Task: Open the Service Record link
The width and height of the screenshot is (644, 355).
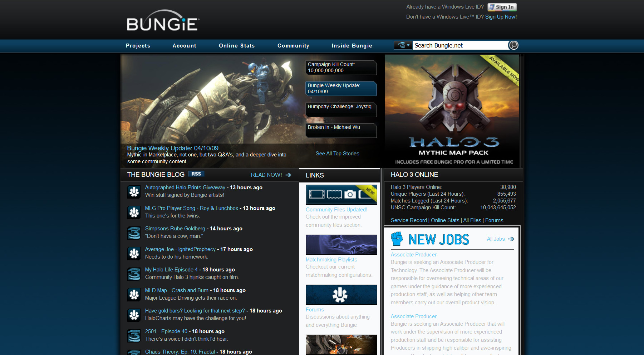Action: click(409, 220)
